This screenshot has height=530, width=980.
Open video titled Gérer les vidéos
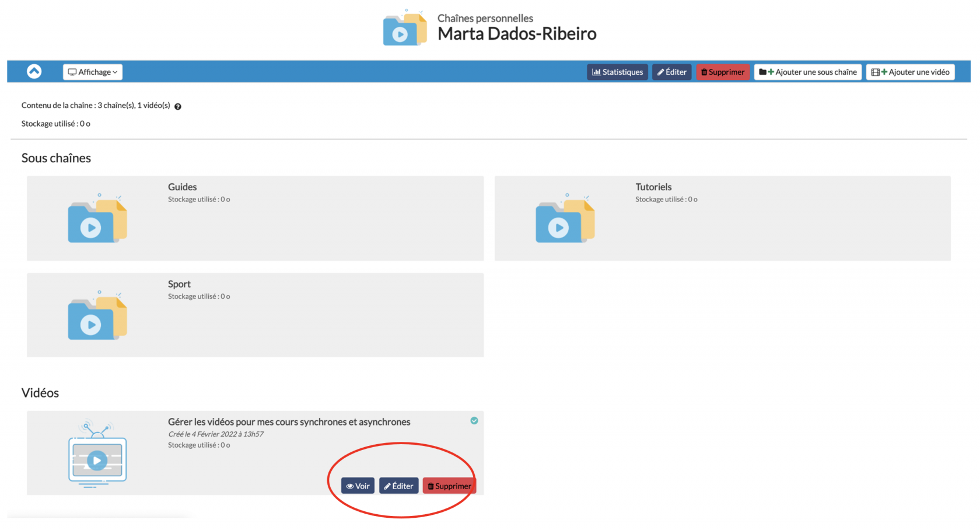pos(289,421)
